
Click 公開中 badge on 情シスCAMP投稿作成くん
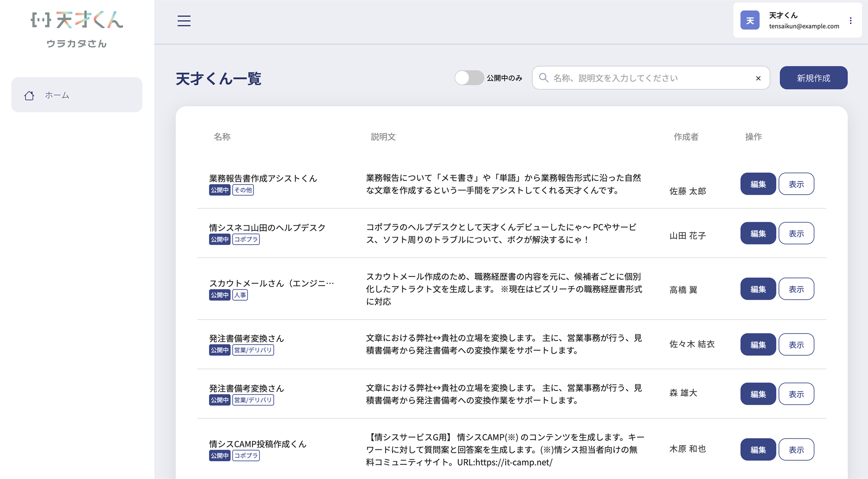[x=219, y=455]
